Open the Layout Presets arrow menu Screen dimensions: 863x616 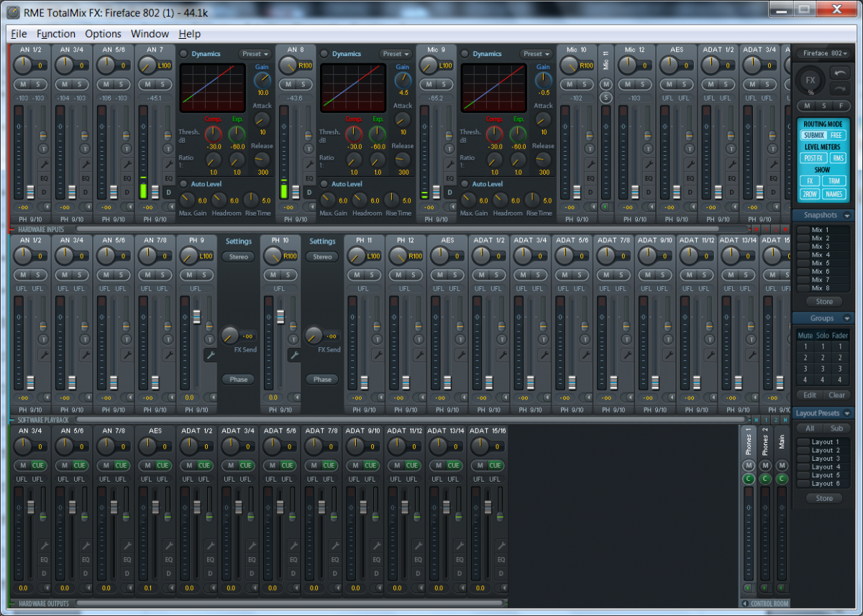coord(847,413)
